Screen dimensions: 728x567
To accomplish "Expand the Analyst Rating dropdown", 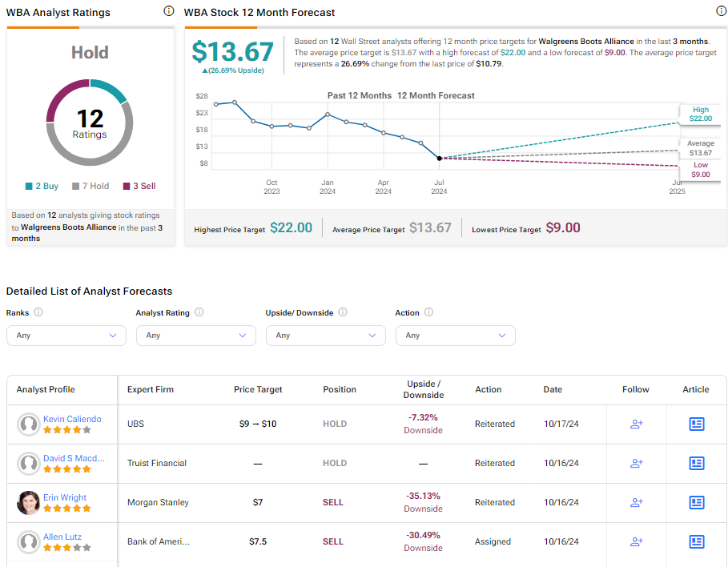I will [196, 336].
